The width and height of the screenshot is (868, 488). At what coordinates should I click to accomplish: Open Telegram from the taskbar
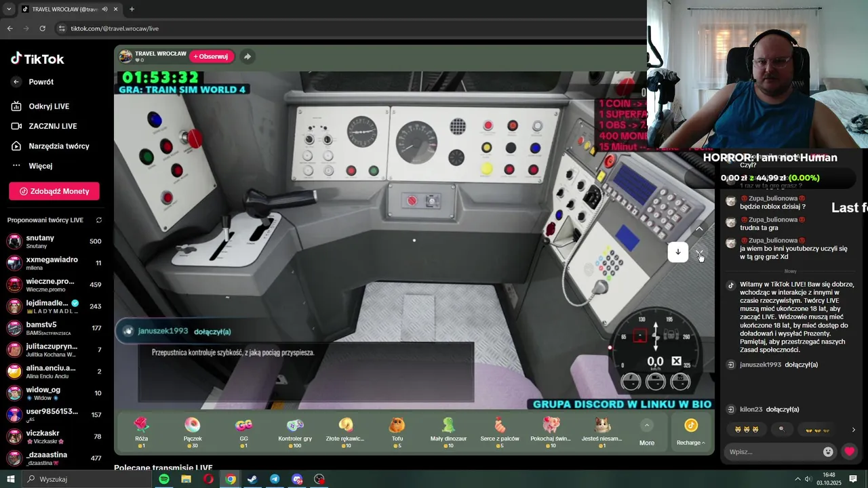[275, 479]
